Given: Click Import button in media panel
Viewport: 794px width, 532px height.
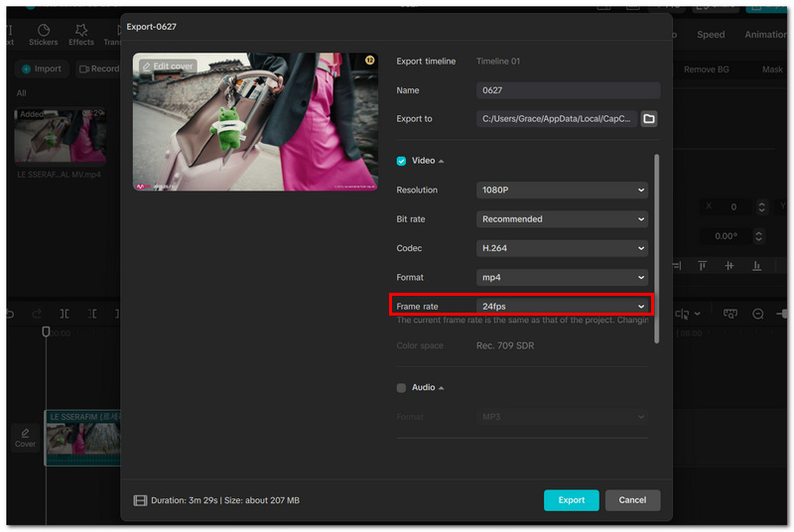Looking at the screenshot, I should [42, 68].
